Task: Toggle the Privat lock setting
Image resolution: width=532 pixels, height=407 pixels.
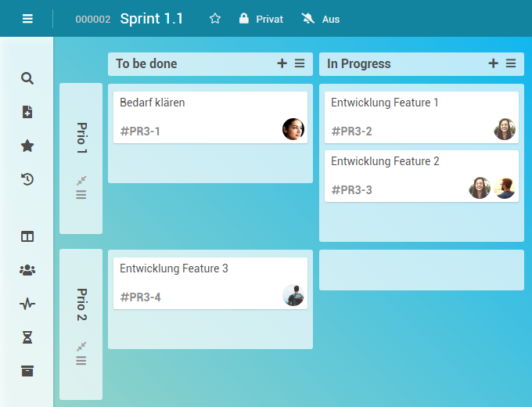Action: click(x=261, y=19)
